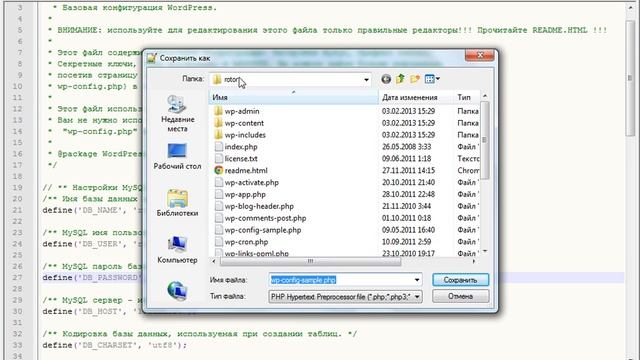Click the file list scroll-right arrow

[474, 261]
